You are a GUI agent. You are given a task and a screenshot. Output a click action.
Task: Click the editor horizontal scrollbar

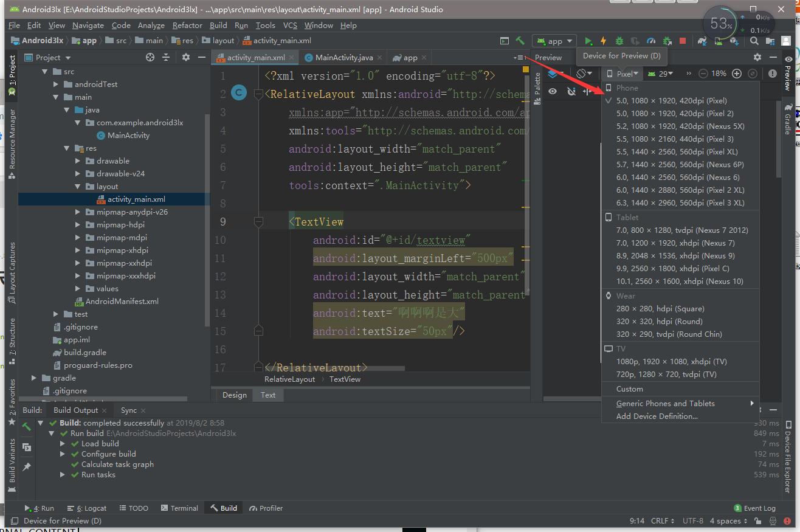coord(335,368)
